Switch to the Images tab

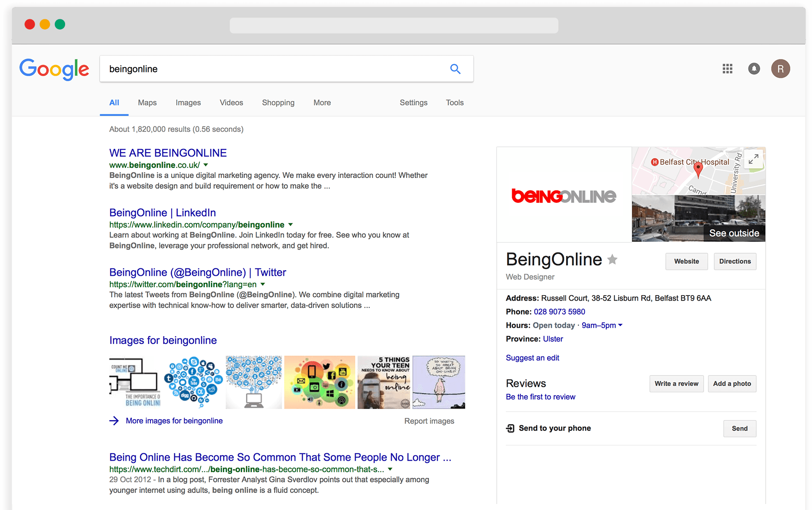(188, 102)
